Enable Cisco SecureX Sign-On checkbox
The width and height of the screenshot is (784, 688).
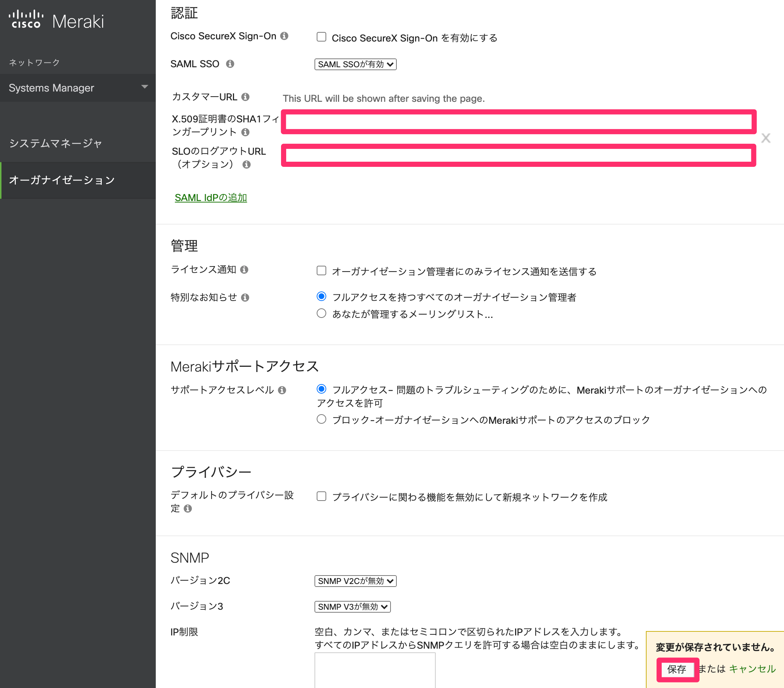click(x=321, y=37)
